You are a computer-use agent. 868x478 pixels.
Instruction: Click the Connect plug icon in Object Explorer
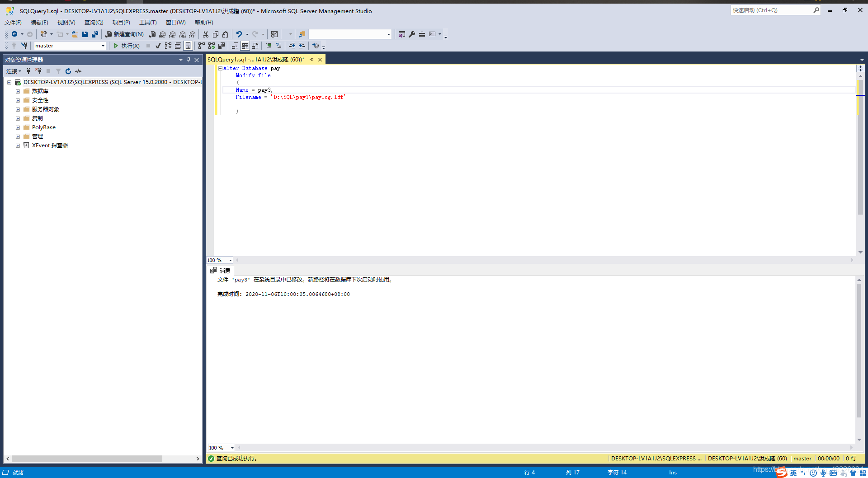tap(28, 71)
